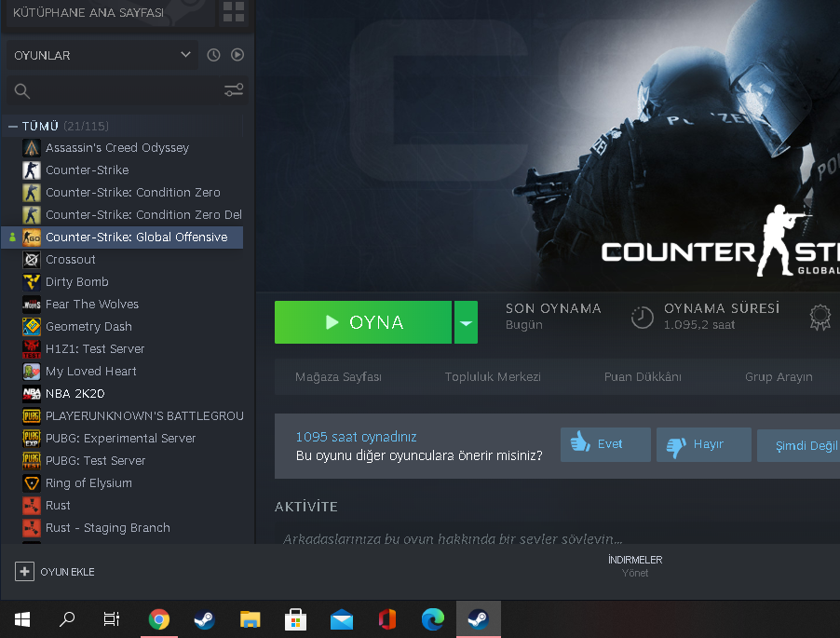Open Grup Arayın tab
840x638 pixels.
click(x=779, y=377)
